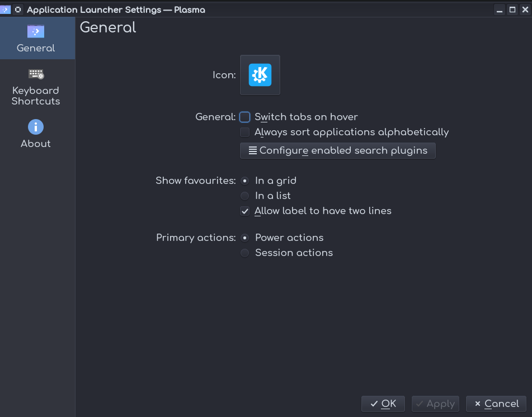The width and height of the screenshot is (532, 417).
Task: Enable Switch tabs on hover
Action: pyautogui.click(x=245, y=117)
